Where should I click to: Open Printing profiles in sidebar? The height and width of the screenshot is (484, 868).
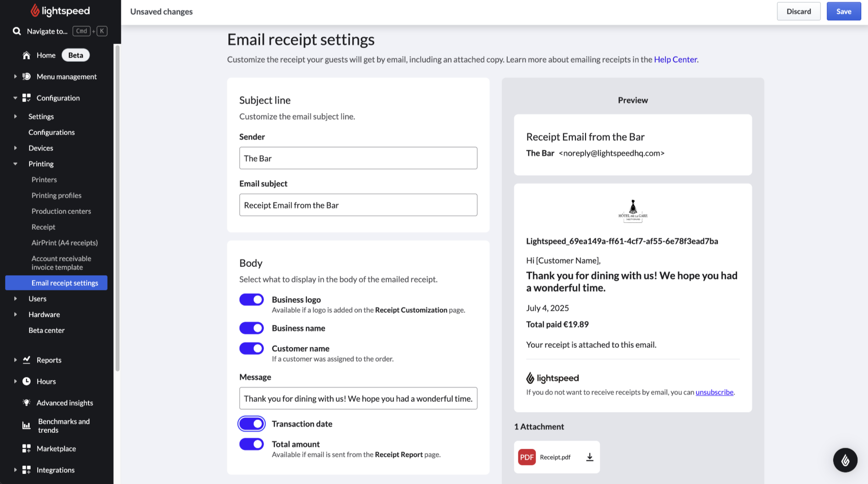pyautogui.click(x=56, y=196)
